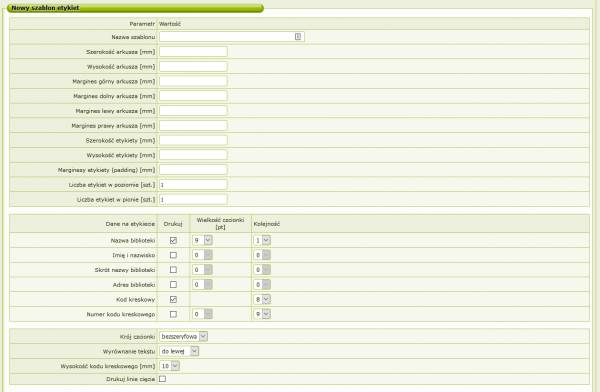Click the Wartość column header
The height and width of the screenshot is (392, 600).
coord(170,24)
